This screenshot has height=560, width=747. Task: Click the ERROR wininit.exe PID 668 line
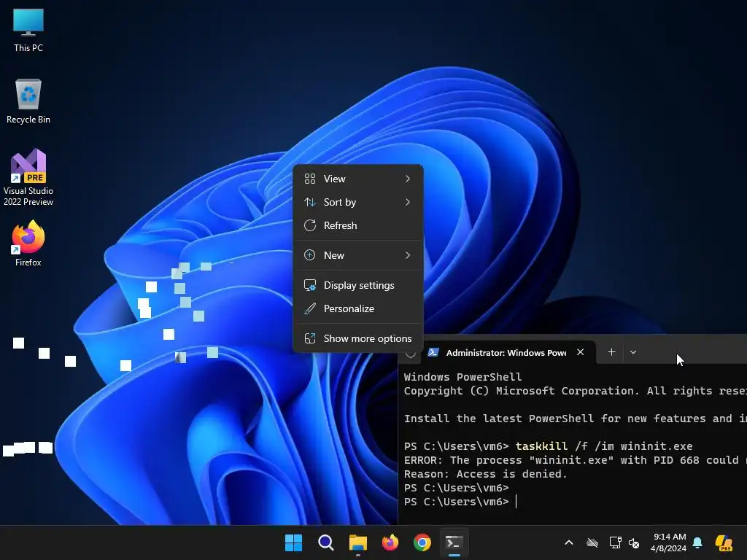(575, 460)
